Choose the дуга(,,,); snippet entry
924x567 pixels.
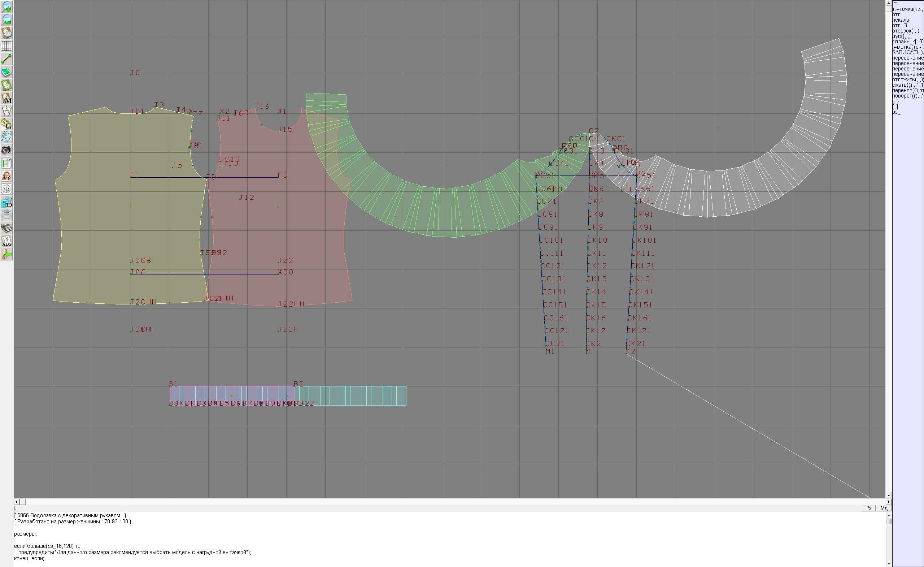click(902, 36)
